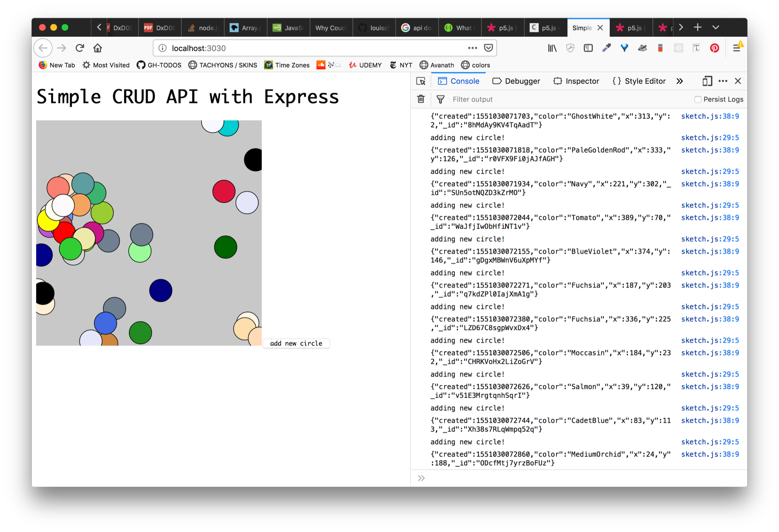Expand more devtools tabs chevron
Viewport: 779px width, 532px height.
point(680,81)
